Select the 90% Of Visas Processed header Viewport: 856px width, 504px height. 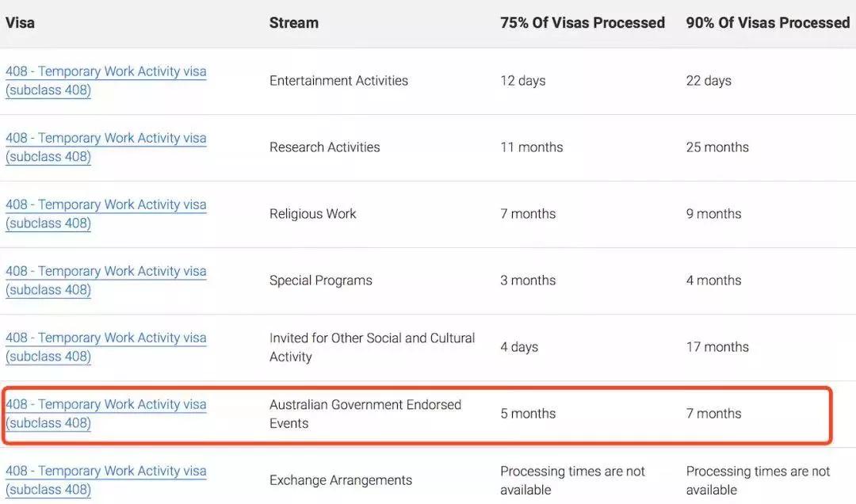[x=767, y=22]
